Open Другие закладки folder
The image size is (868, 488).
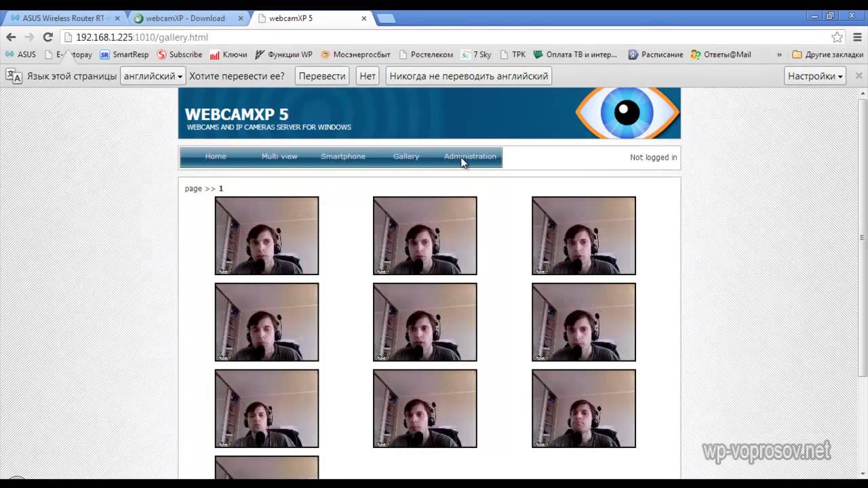click(x=827, y=54)
